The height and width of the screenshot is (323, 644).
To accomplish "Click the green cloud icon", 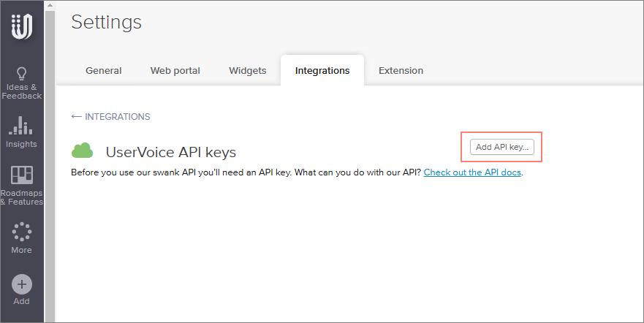I will click(83, 151).
